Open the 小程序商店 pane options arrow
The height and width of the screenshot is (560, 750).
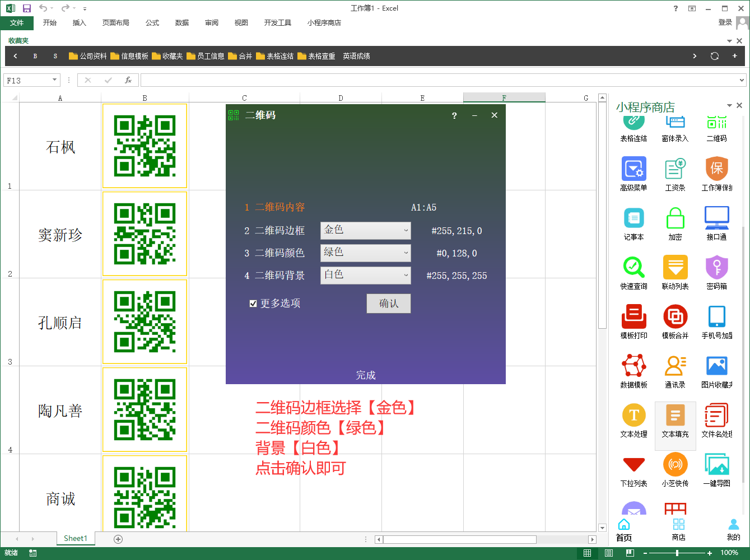click(x=729, y=105)
